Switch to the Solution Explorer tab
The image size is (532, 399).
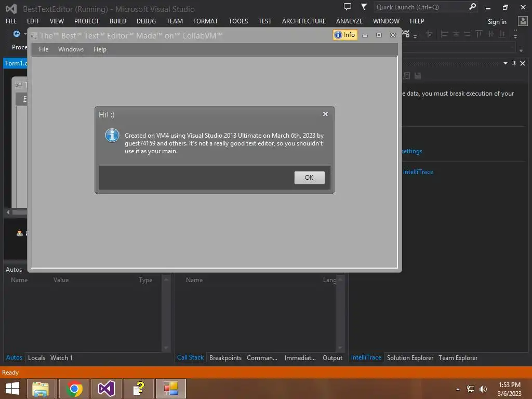point(410,357)
